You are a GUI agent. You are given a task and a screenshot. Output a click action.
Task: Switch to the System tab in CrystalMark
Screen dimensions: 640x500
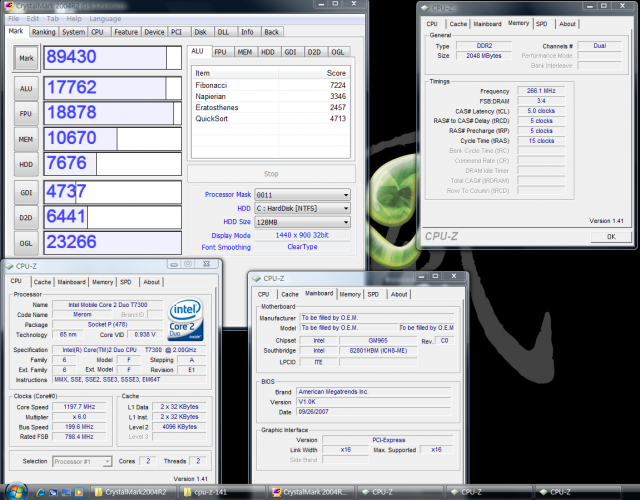73,32
